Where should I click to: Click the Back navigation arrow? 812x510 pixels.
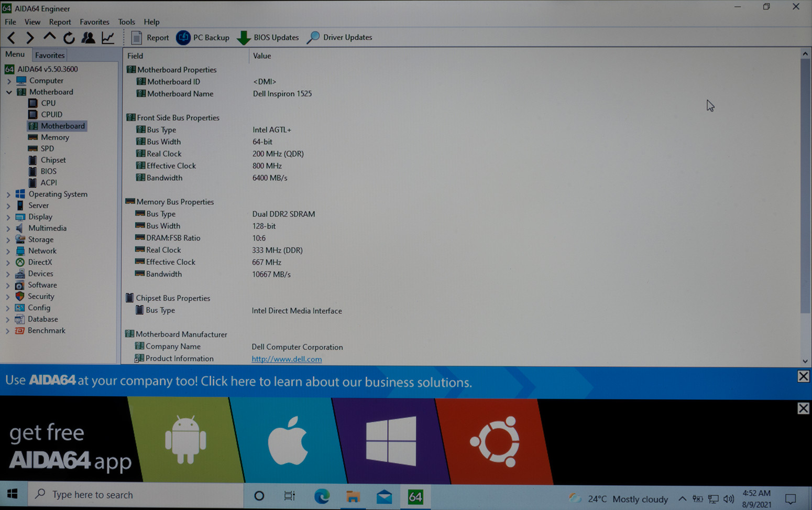click(x=12, y=38)
